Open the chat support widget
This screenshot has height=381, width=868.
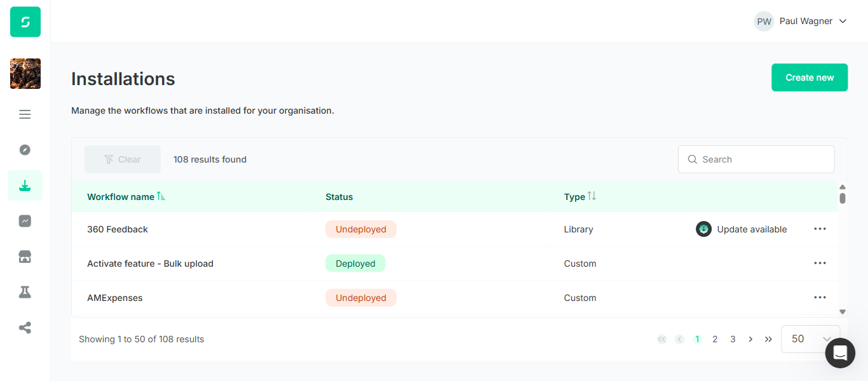[x=840, y=353]
